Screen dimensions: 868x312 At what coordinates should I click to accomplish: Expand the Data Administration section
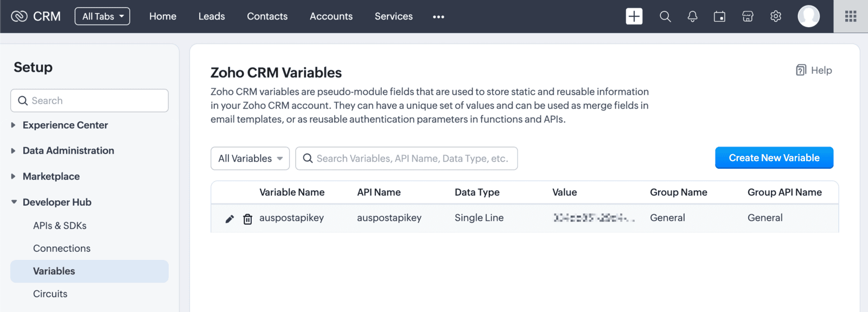[13, 150]
